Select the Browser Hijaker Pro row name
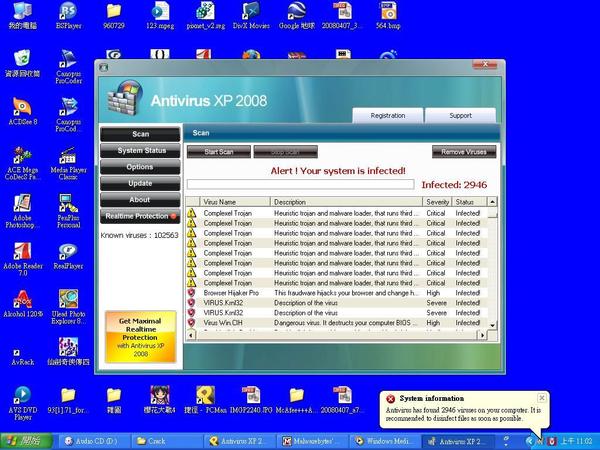Viewport: 600px width, 450px height. [x=231, y=293]
